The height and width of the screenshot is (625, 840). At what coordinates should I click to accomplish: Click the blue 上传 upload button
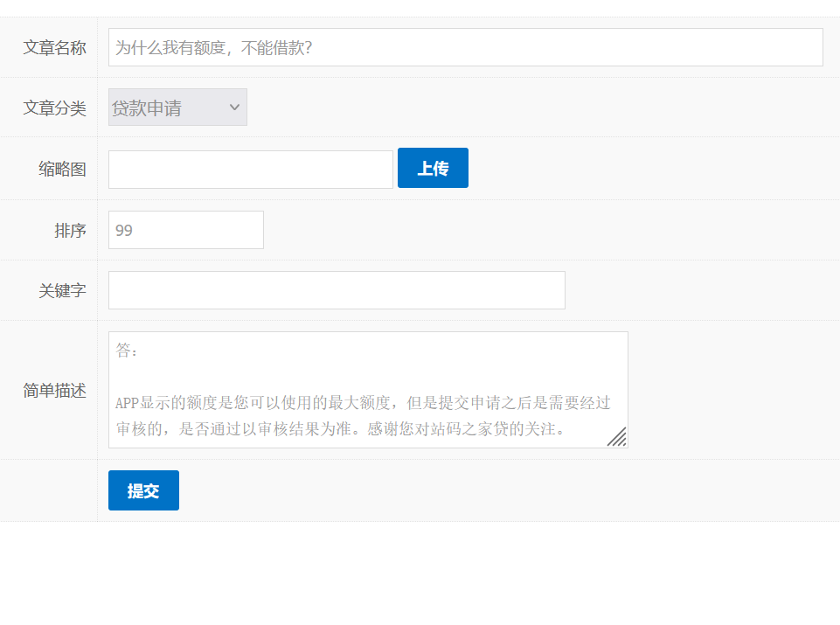[433, 168]
